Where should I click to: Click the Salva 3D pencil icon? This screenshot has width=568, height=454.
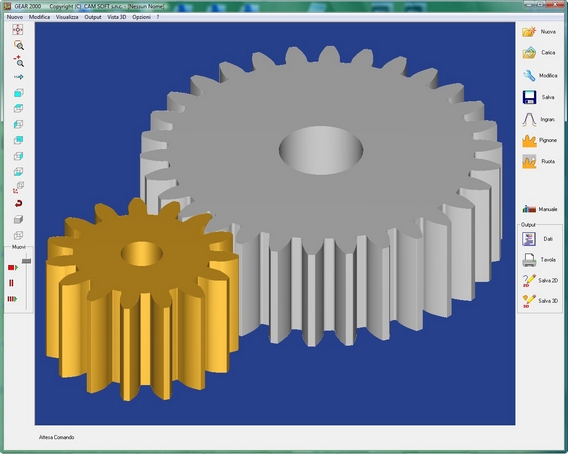(529, 301)
